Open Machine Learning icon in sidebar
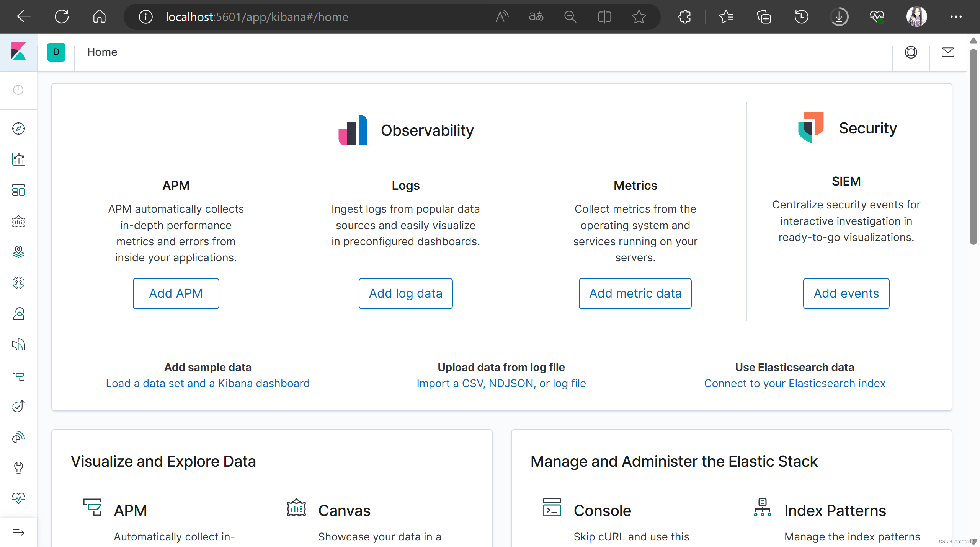 click(18, 283)
